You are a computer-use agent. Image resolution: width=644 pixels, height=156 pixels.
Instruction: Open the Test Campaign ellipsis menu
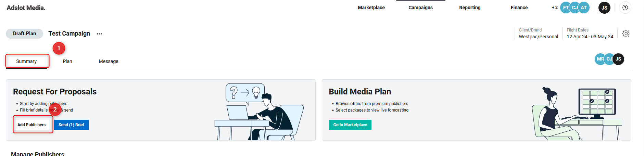(99, 34)
